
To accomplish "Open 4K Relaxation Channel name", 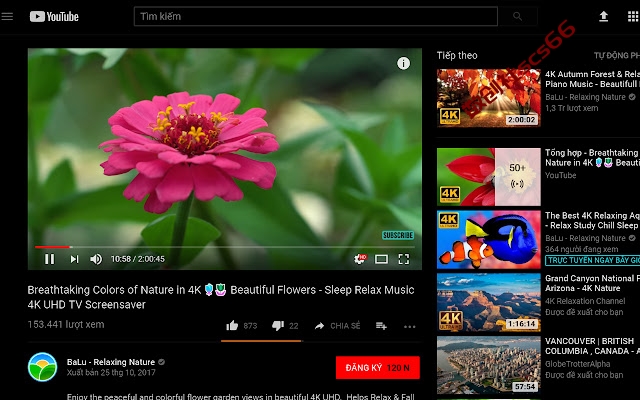I will (x=585, y=301).
